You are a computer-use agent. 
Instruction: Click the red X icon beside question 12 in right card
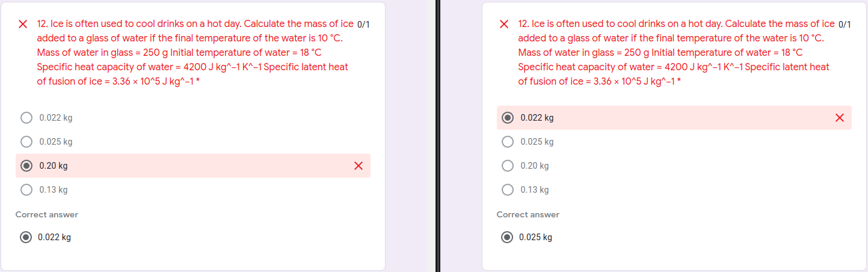(x=504, y=25)
